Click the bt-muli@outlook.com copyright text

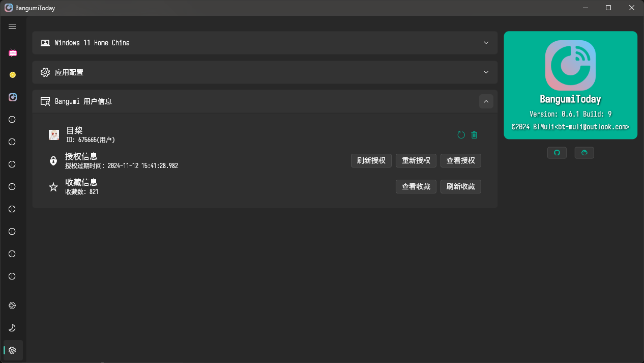(570, 126)
